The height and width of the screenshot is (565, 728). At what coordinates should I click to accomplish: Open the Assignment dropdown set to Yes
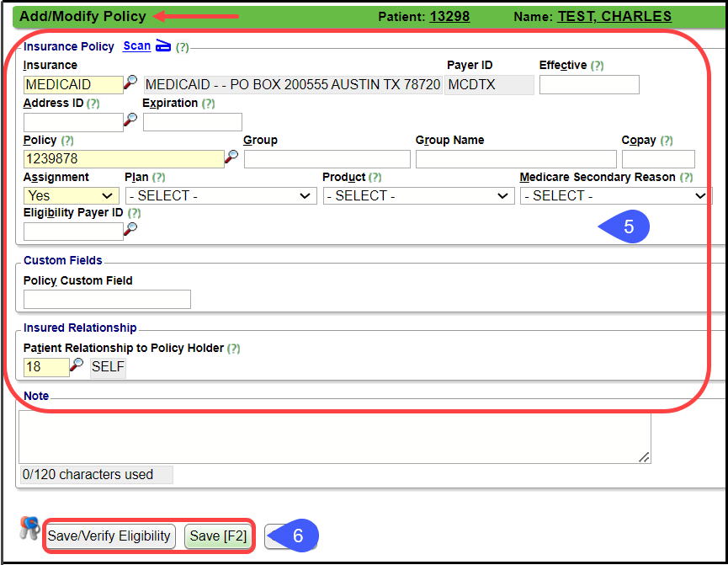tap(71, 195)
